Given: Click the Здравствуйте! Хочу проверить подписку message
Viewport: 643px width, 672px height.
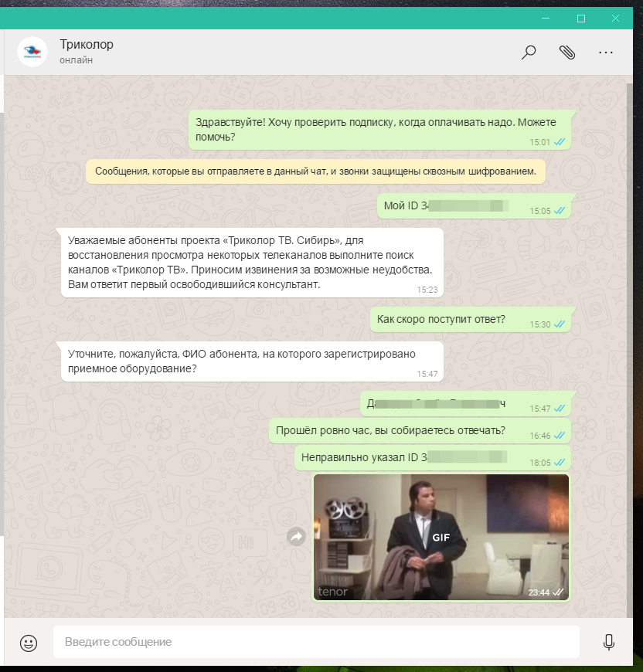Looking at the screenshot, I should coord(379,130).
